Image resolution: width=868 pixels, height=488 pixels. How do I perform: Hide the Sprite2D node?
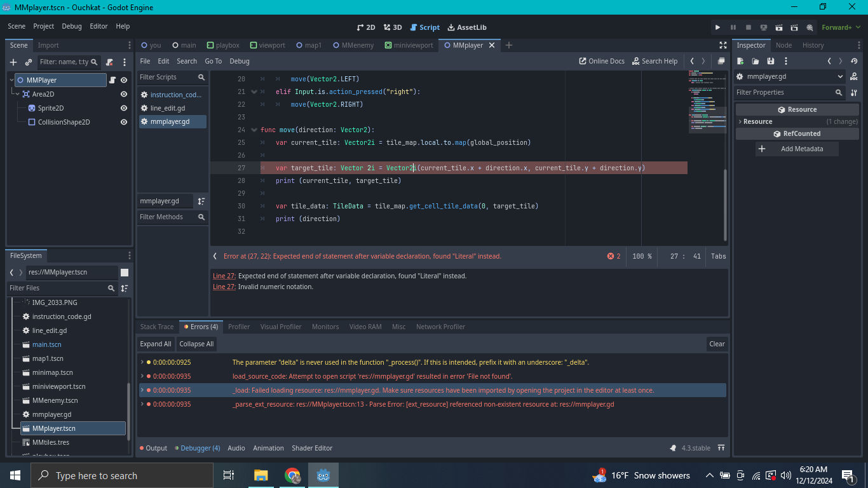coord(123,108)
